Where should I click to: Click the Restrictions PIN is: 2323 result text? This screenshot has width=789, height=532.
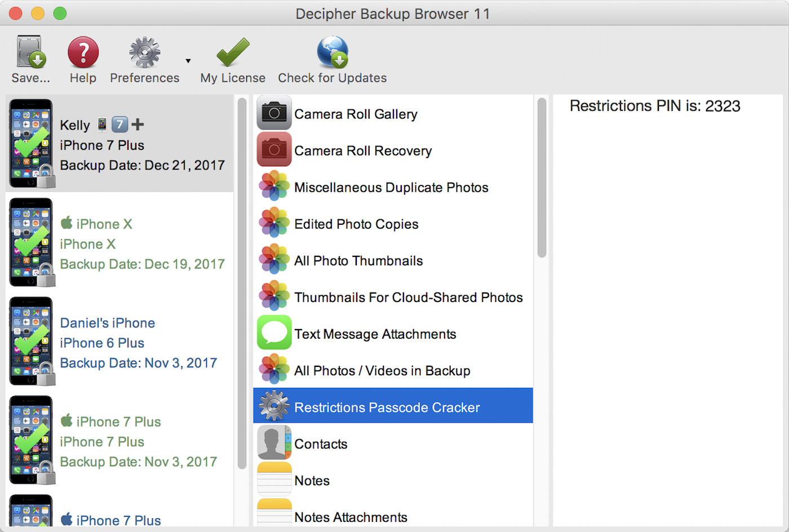655,106
